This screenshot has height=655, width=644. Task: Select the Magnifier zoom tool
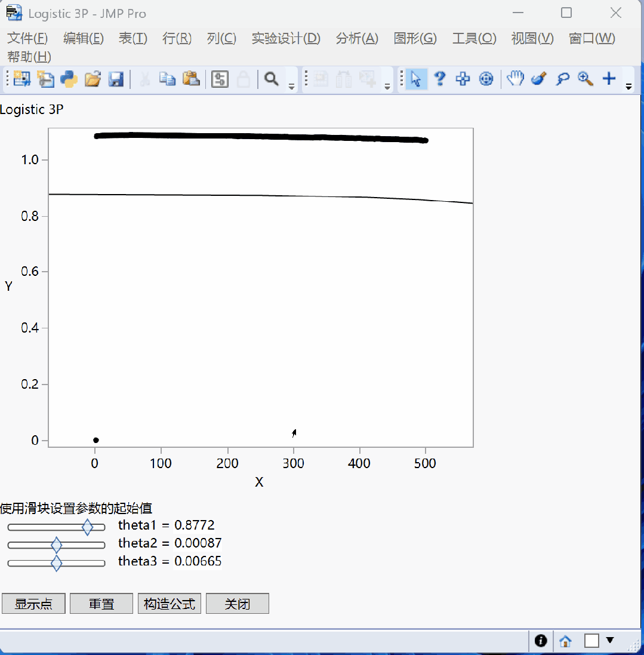tap(586, 79)
